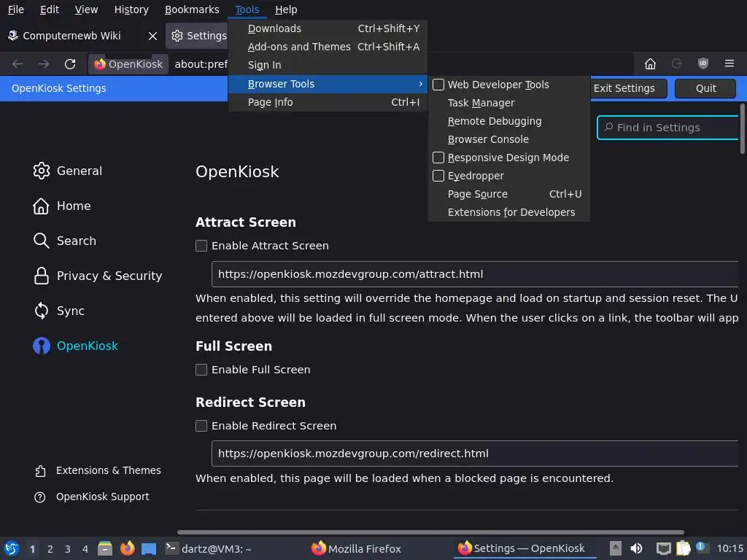The width and height of the screenshot is (747, 560).
Task: Open clipboard tray icon
Action: pos(683,548)
